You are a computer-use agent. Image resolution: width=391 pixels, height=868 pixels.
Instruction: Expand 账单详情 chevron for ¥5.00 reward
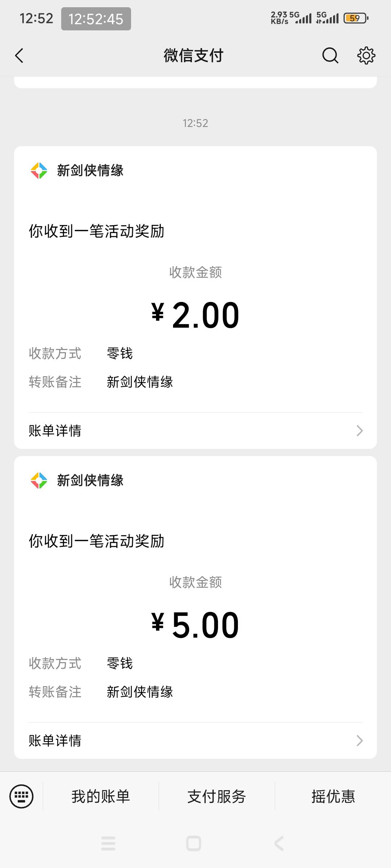point(359,741)
